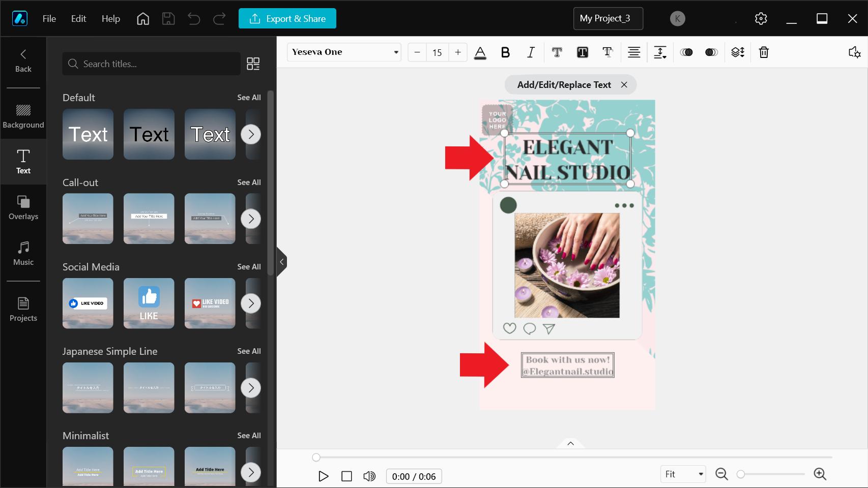Open the layer order tool

[x=738, y=52]
